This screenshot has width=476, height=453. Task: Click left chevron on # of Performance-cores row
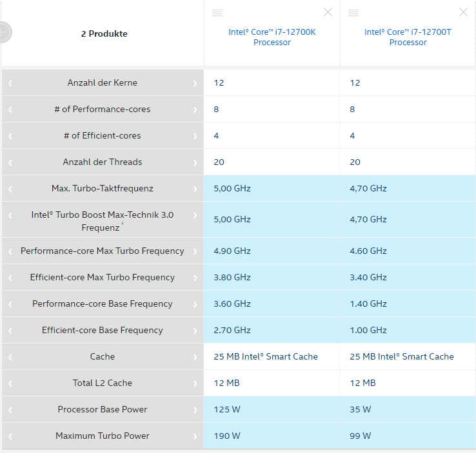tap(10, 110)
